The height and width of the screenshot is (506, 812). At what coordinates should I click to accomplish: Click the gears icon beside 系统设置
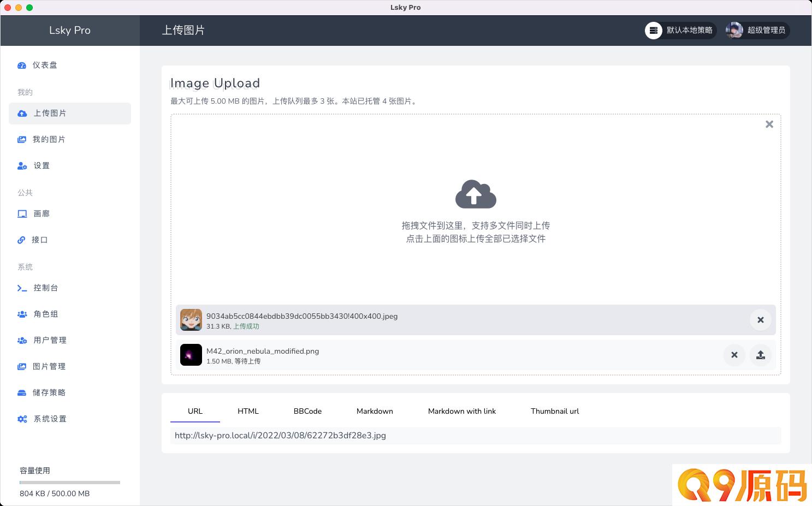(x=22, y=419)
